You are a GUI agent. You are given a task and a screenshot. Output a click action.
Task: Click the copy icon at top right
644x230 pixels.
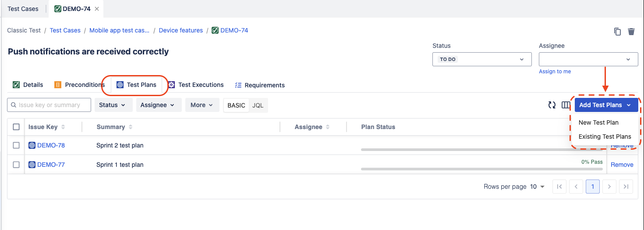617,32
